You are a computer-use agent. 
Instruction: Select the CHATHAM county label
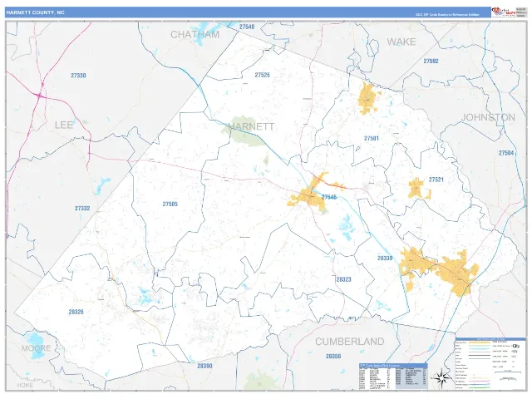pyautogui.click(x=195, y=34)
